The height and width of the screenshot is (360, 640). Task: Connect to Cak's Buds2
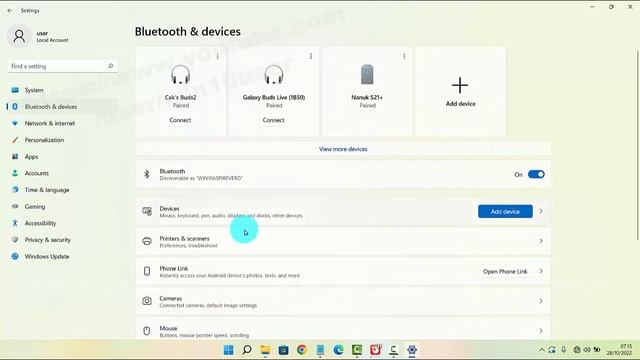(x=180, y=120)
